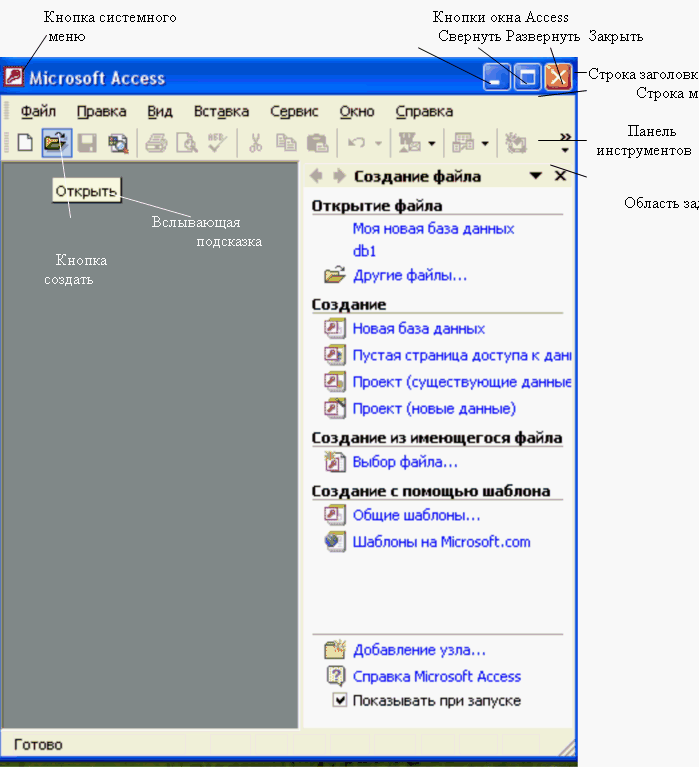Open the Вид menu
The width and height of the screenshot is (699, 767).
(160, 112)
